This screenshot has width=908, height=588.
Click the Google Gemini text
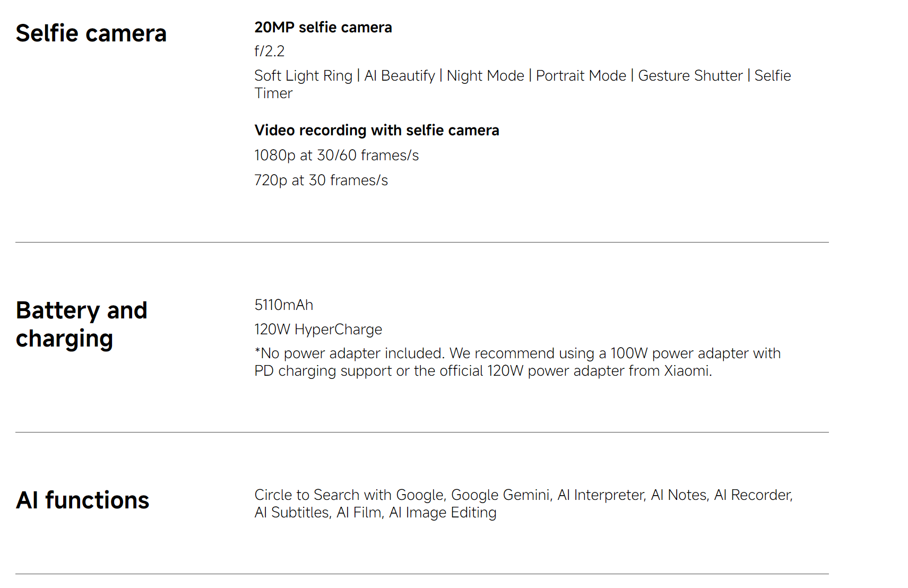(500, 495)
